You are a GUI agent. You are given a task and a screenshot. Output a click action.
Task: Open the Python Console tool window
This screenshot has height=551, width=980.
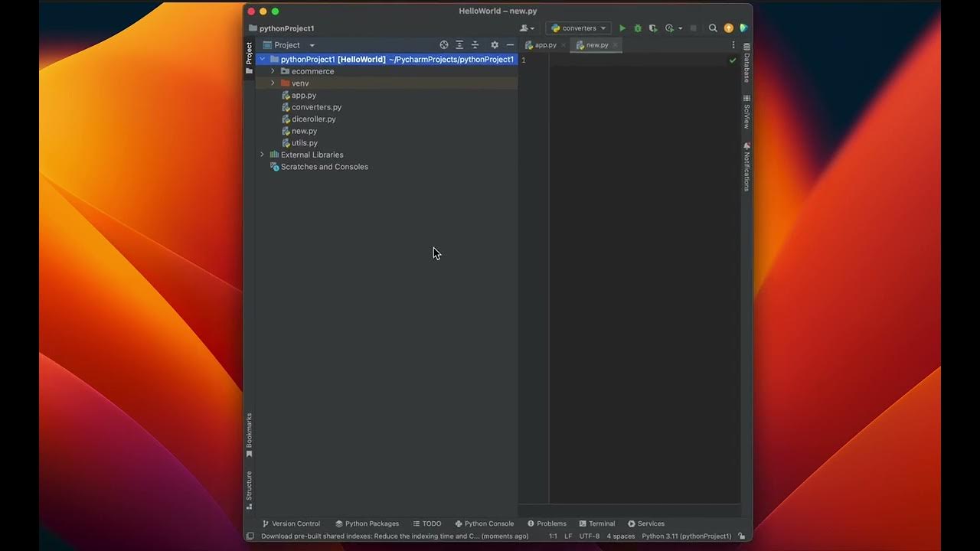coord(485,524)
